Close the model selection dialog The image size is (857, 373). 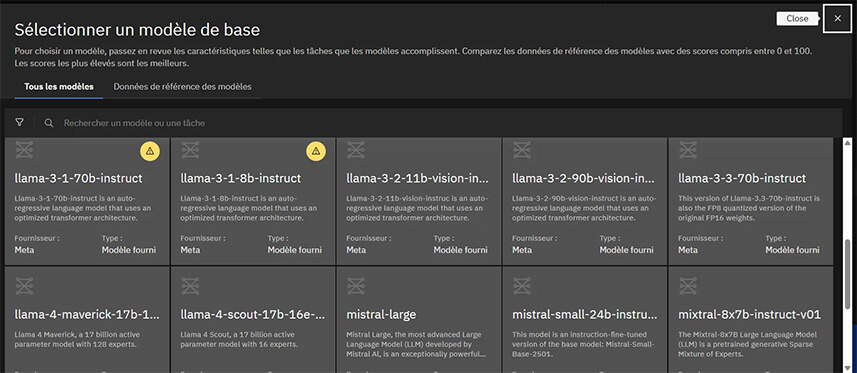coord(837,19)
